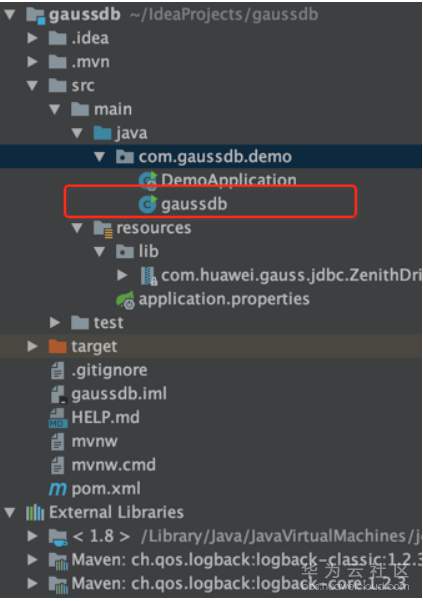Collapse the src folder arrow

pos(33,85)
